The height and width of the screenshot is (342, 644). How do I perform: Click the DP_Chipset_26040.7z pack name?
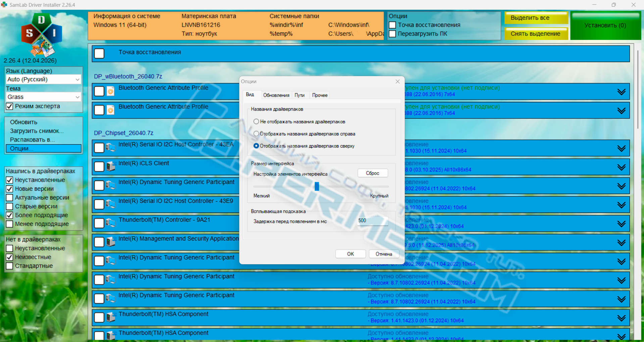click(x=123, y=133)
